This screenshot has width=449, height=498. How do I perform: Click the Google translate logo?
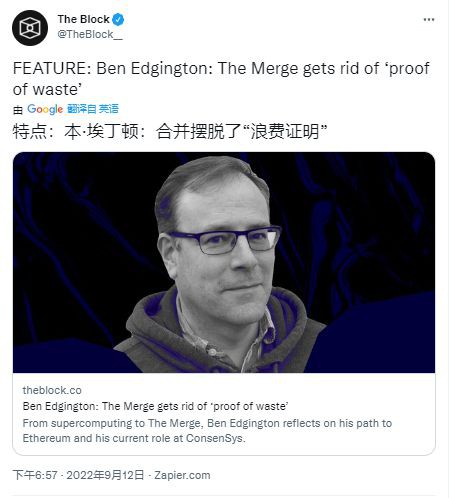[x=45, y=109]
